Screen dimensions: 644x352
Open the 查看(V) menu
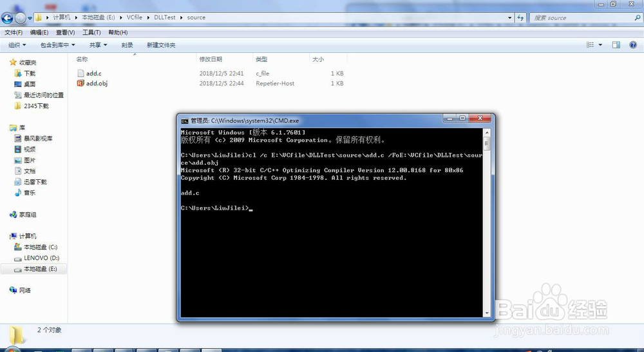pos(65,32)
